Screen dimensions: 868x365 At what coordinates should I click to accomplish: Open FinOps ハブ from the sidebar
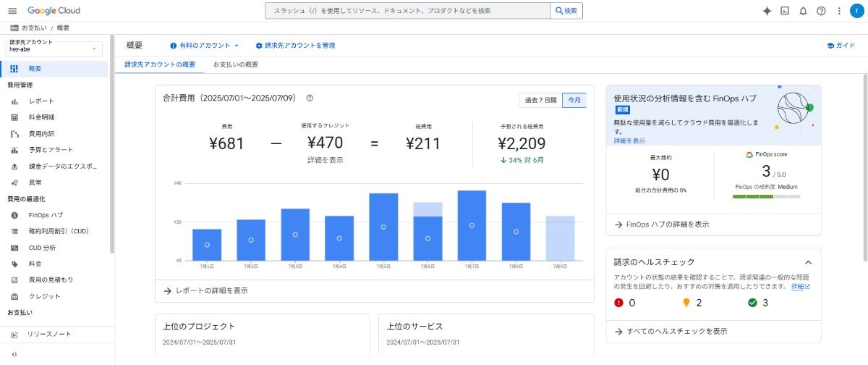point(46,215)
